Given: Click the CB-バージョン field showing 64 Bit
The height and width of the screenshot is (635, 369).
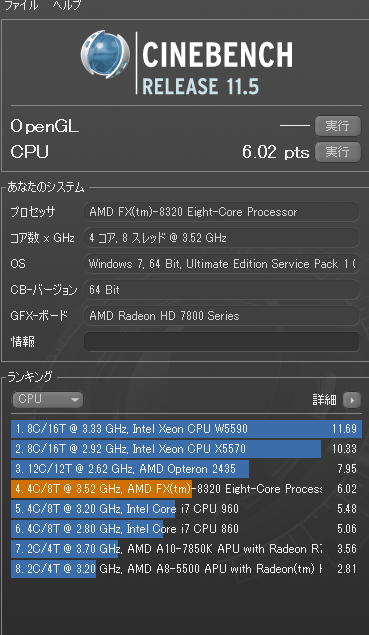Looking at the screenshot, I should pos(222,290).
